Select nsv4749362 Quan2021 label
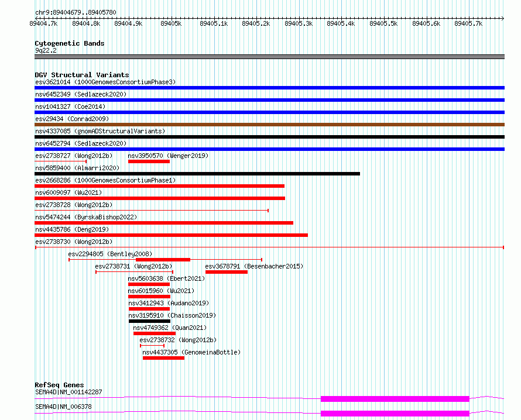Viewport: 521px width, 420px height. point(170,328)
